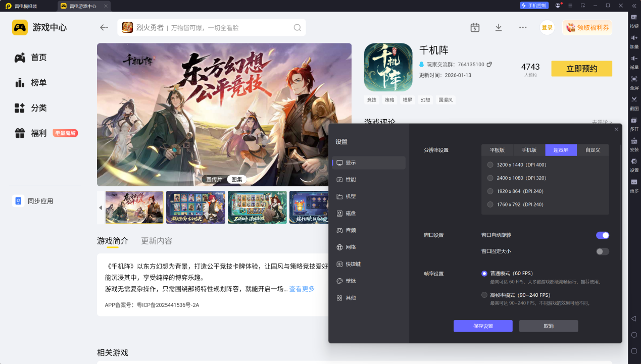
Task: Toggle the 窗口固定大小 switch
Action: click(x=603, y=251)
